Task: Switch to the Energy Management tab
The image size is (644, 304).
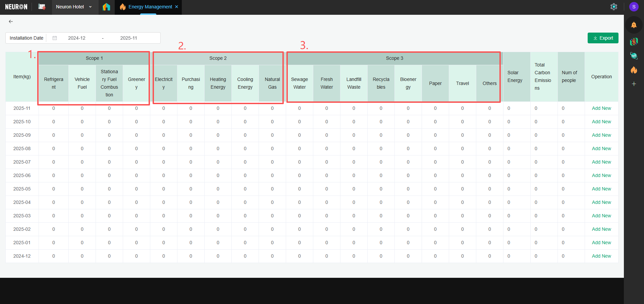Action: click(x=150, y=7)
